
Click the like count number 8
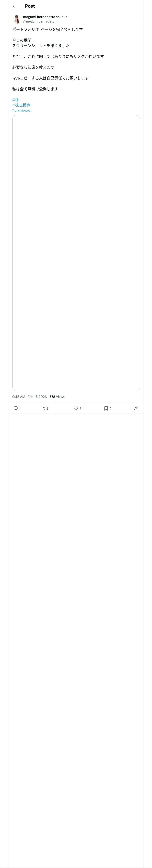tap(80, 408)
